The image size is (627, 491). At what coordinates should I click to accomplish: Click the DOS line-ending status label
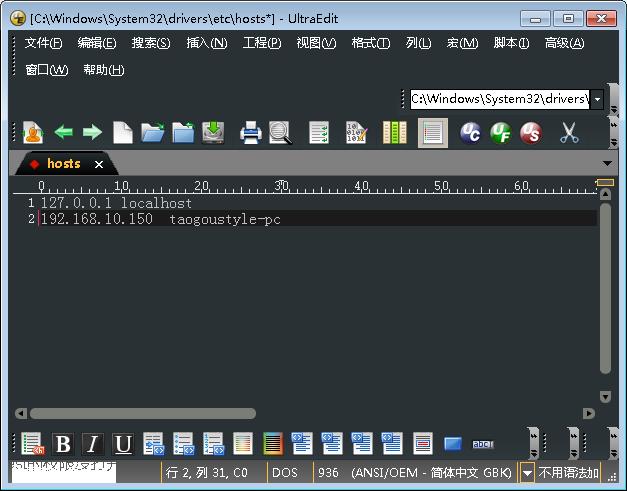pyautogui.click(x=285, y=473)
